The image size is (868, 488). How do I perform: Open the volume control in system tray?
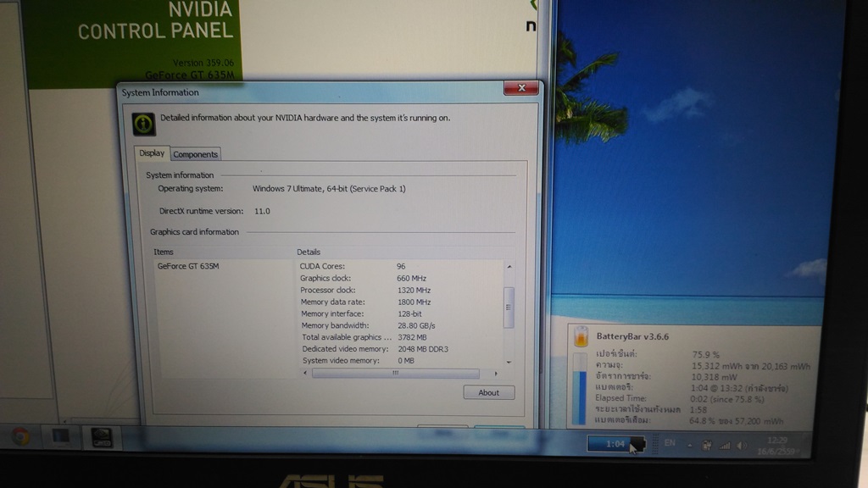[x=741, y=444]
